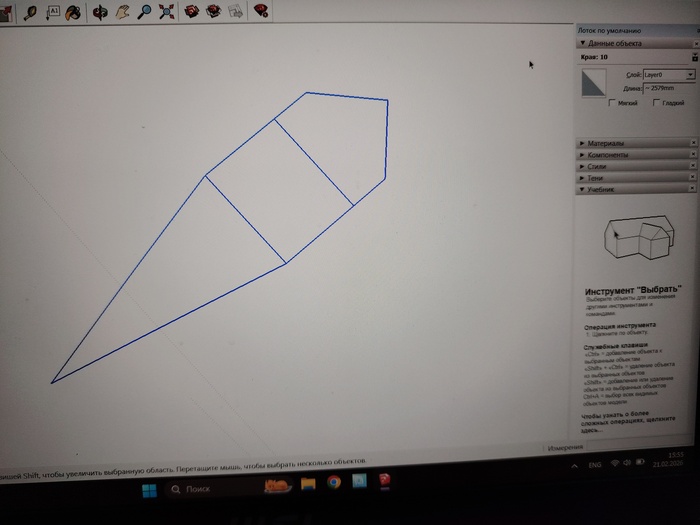
Task: Choose the Paint Bucket tool
Action: [73, 13]
